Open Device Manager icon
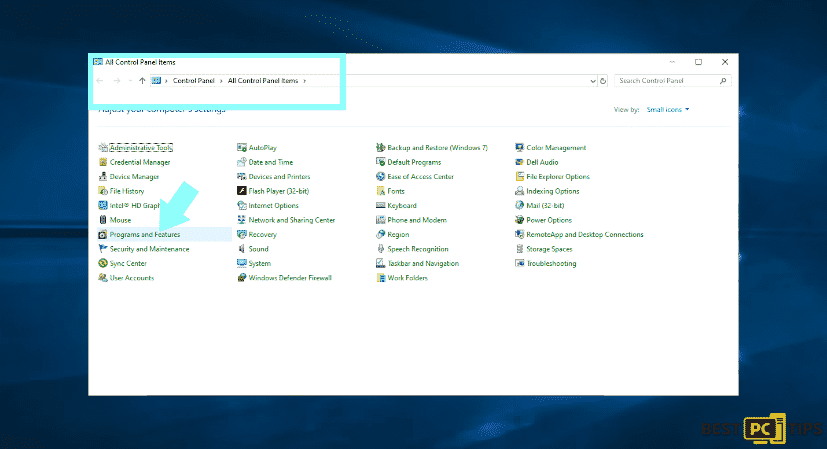This screenshot has width=827, height=449. (x=103, y=177)
